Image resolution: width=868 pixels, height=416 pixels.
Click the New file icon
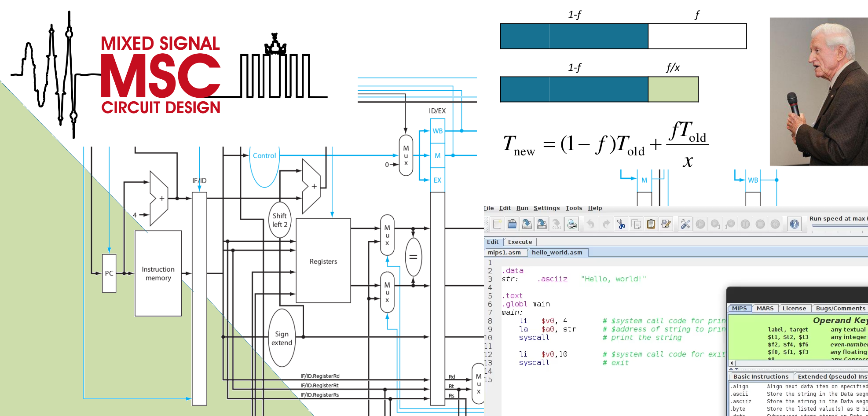[497, 225]
